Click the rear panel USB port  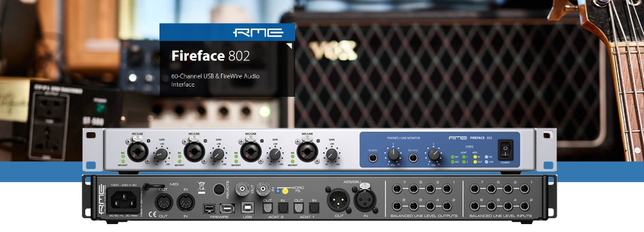tap(247, 208)
